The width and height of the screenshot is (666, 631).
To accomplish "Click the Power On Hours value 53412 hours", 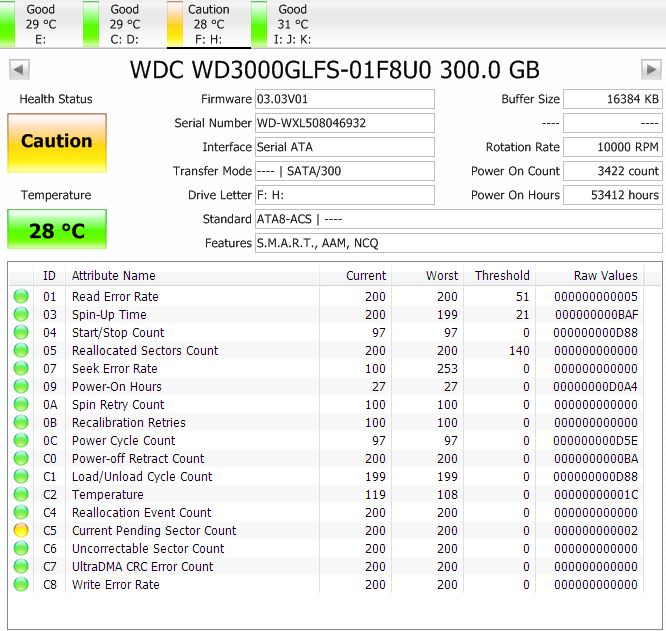I will [x=612, y=195].
